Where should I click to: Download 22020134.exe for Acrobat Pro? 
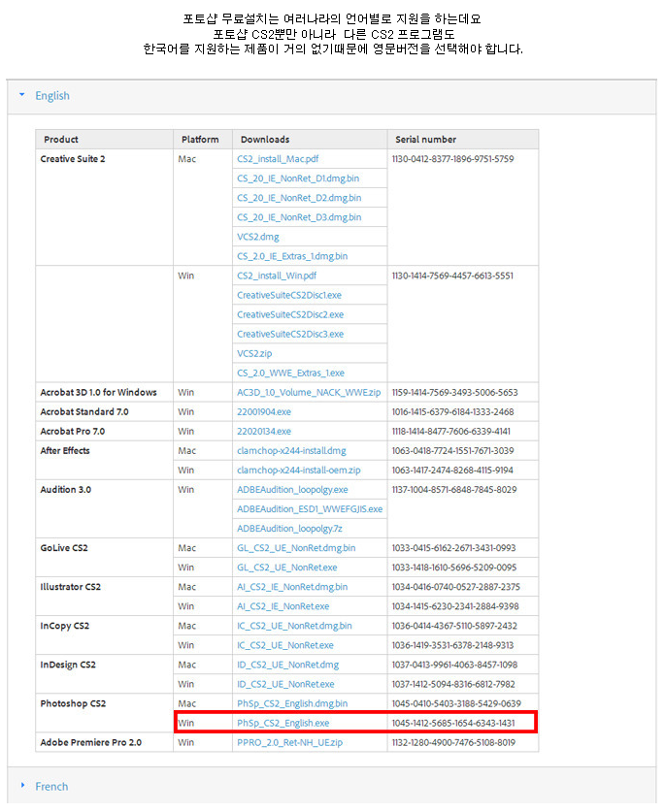[264, 431]
